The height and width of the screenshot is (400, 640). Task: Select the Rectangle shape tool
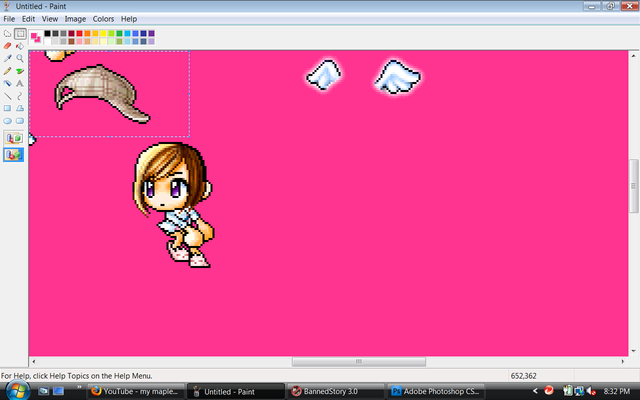pos(7,108)
